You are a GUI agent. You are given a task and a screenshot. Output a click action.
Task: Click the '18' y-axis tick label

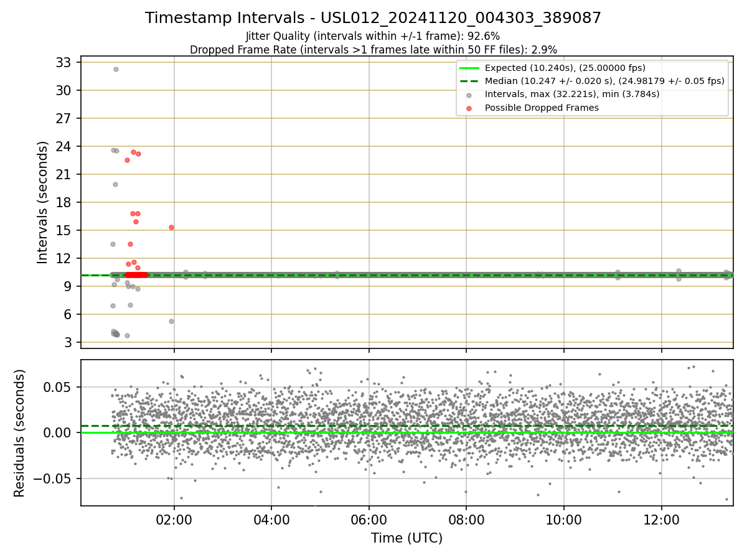65,202
